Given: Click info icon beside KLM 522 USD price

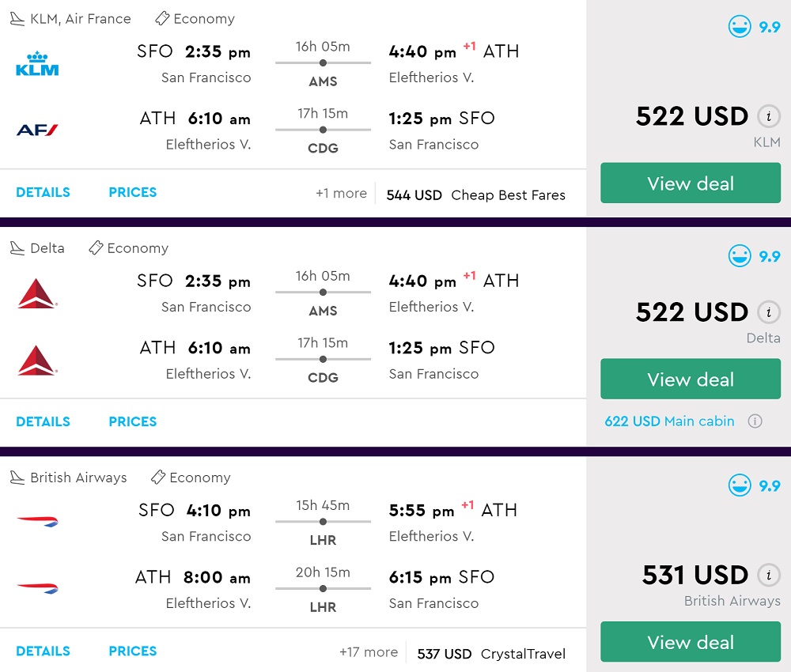Looking at the screenshot, I should point(767,116).
